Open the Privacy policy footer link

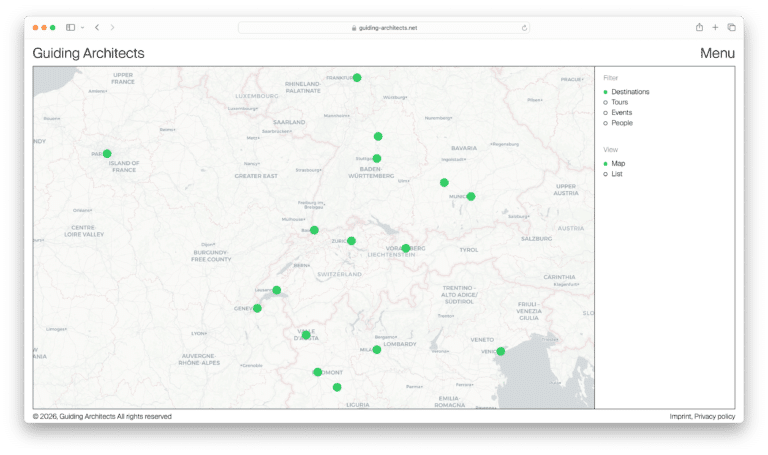tap(715, 416)
